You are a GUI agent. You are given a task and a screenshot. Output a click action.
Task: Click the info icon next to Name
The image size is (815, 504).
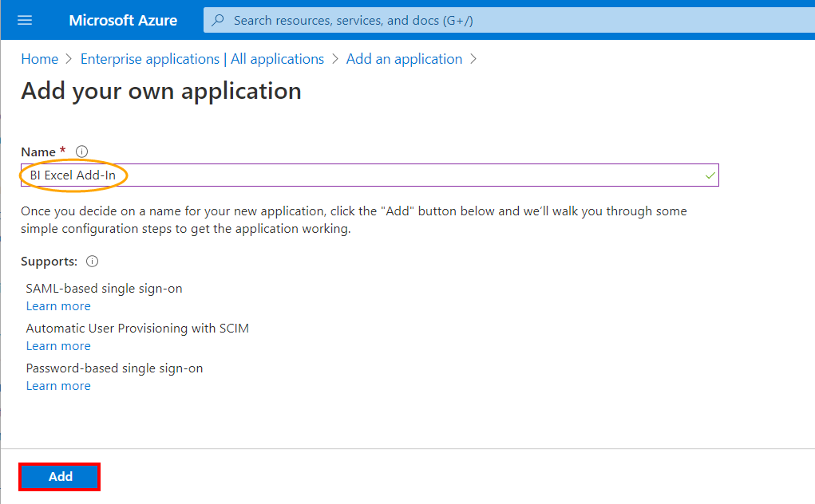pyautogui.click(x=81, y=152)
